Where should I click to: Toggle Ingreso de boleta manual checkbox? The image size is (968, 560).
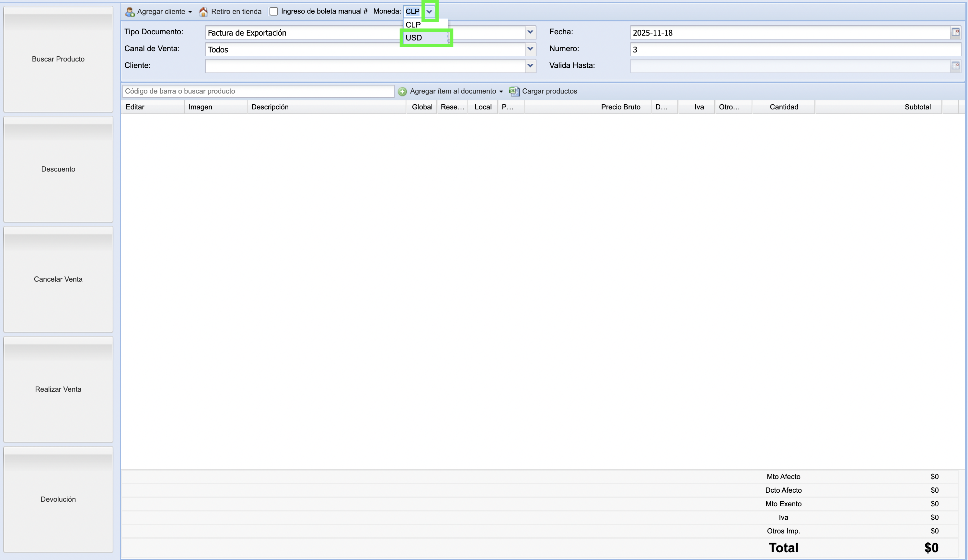tap(273, 12)
